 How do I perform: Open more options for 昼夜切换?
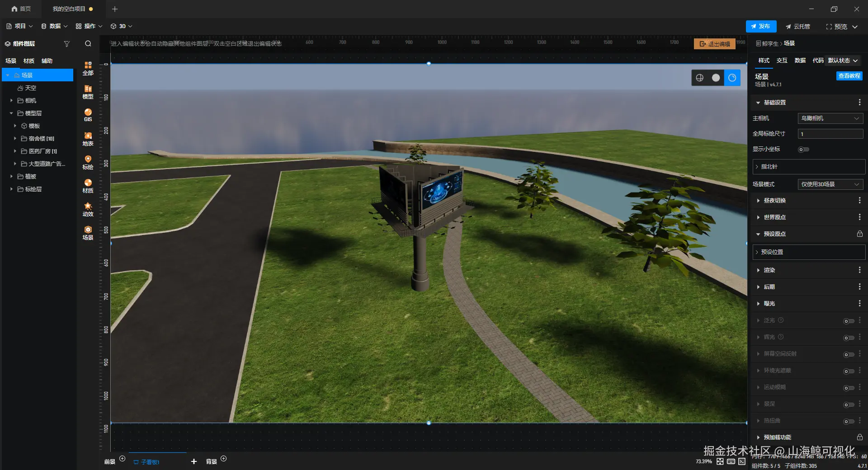pos(859,200)
